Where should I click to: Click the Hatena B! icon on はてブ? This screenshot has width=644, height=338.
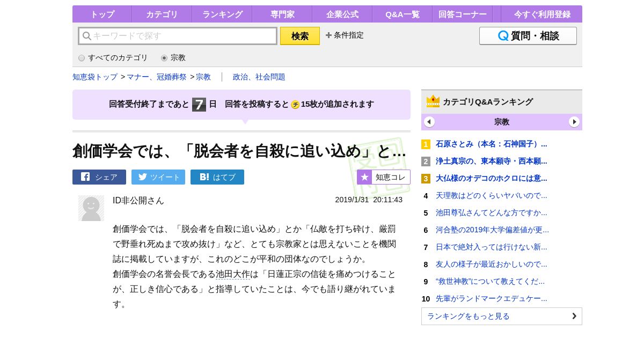204,177
